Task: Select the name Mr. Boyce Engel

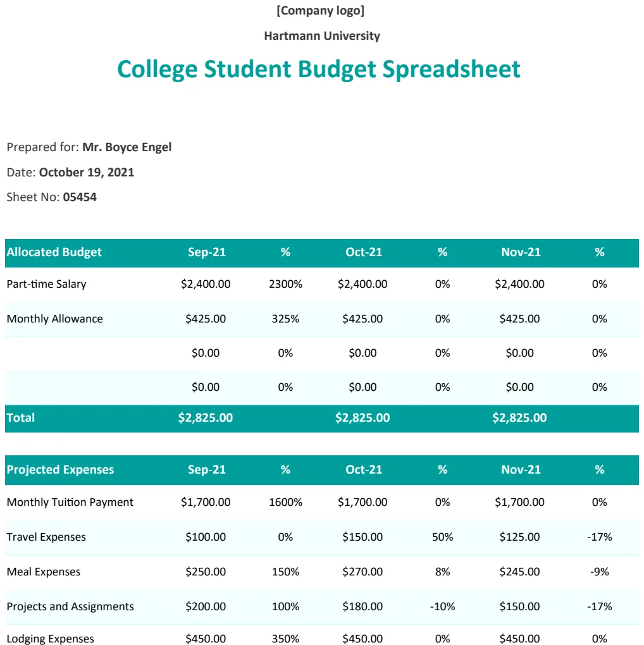Action: (x=127, y=147)
